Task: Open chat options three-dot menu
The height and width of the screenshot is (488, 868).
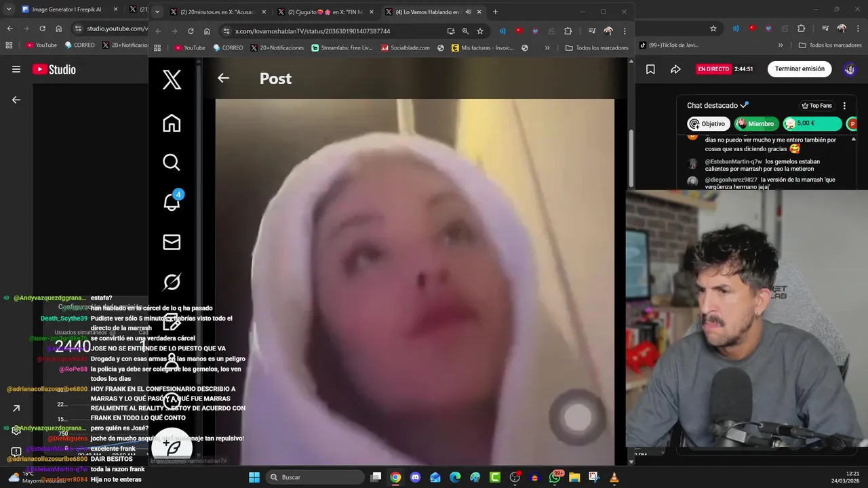Action: pos(844,106)
